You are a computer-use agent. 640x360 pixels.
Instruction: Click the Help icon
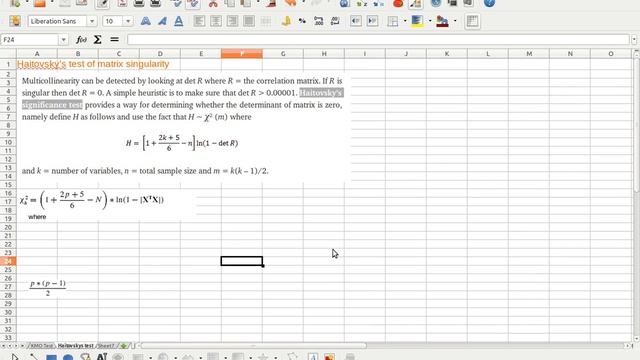point(489,3)
